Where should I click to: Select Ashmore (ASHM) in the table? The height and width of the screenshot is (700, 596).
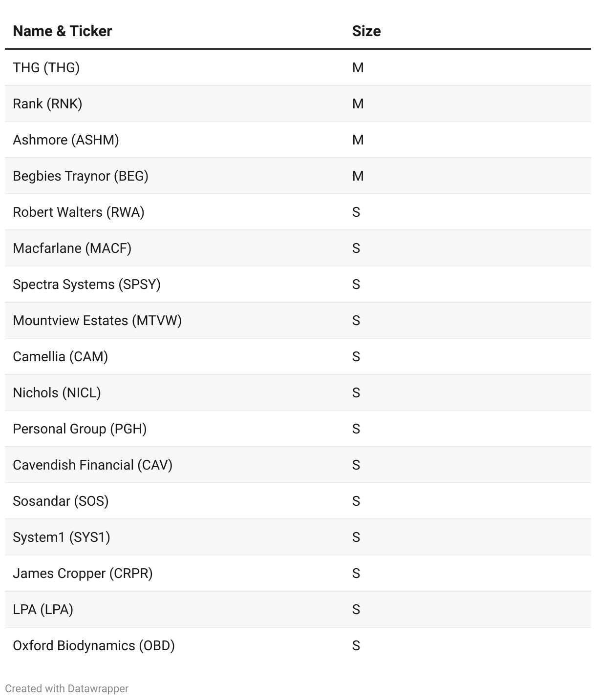point(66,140)
